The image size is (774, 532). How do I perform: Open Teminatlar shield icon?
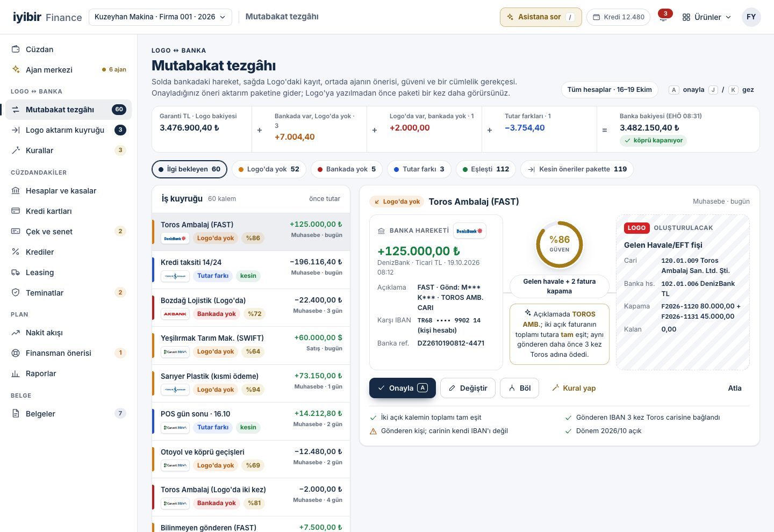click(x=16, y=293)
